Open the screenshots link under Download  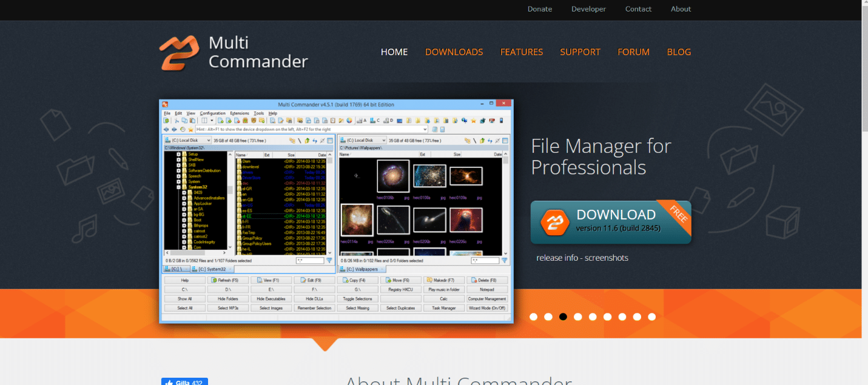[607, 258]
